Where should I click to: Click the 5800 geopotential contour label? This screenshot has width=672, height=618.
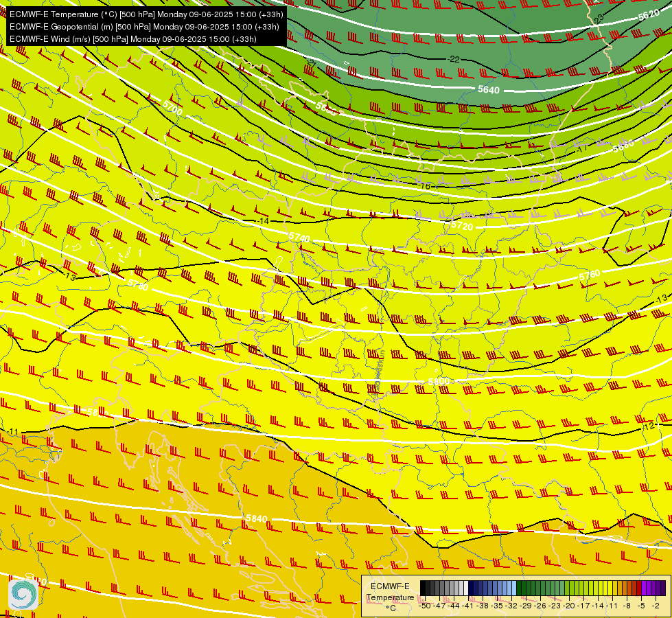[x=439, y=381]
